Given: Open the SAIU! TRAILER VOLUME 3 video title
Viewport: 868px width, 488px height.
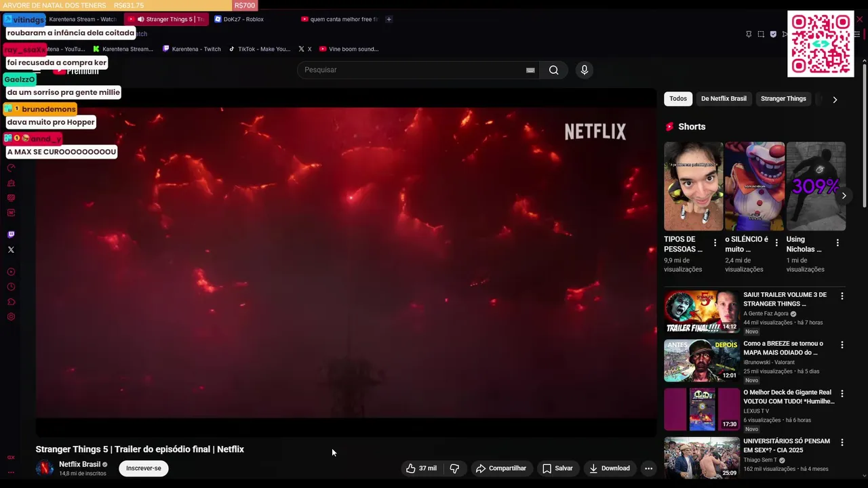Looking at the screenshot, I should 785,299.
